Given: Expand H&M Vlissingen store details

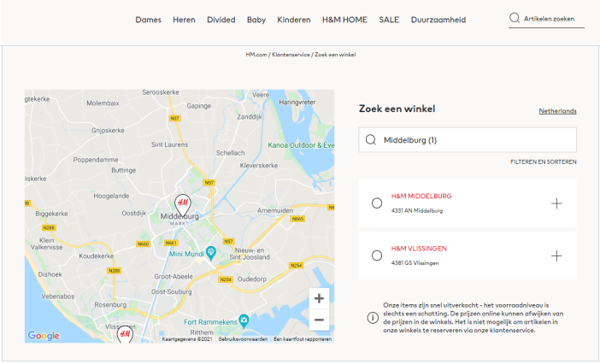Looking at the screenshot, I should click(x=556, y=255).
